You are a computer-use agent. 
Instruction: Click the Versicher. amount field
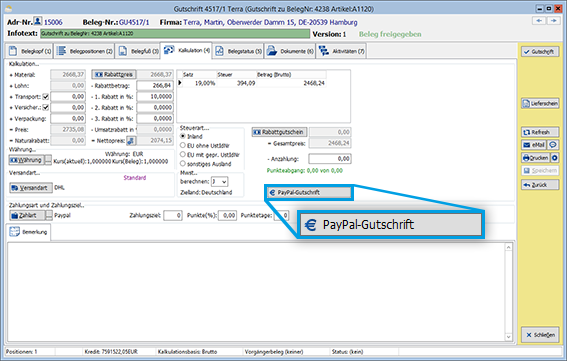68,107
